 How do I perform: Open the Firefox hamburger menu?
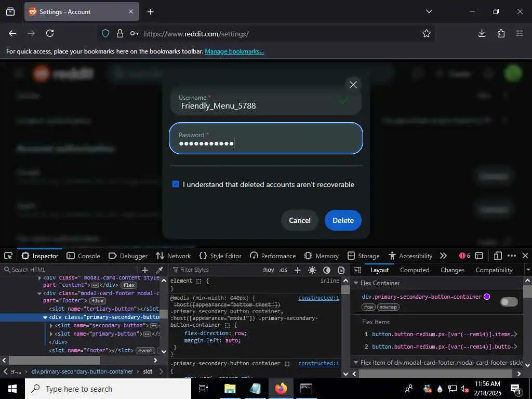(x=520, y=33)
